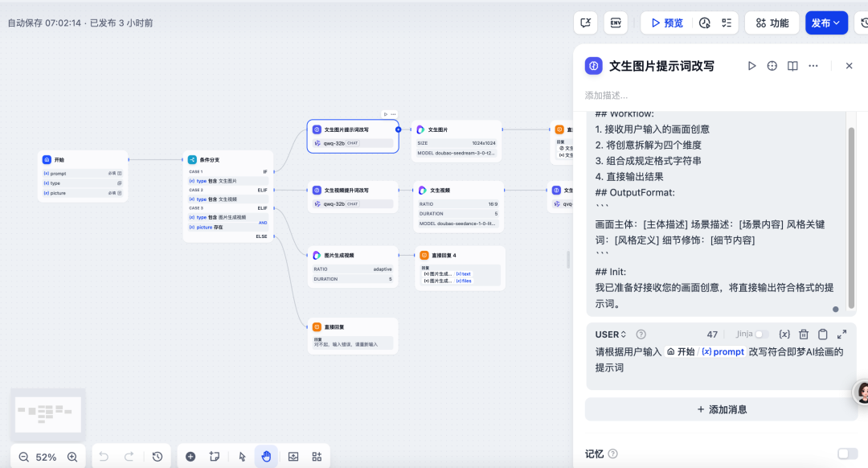Click the 开始/prompt variable tag in the USER message
Viewport: 868px width, 468px height.
705,351
